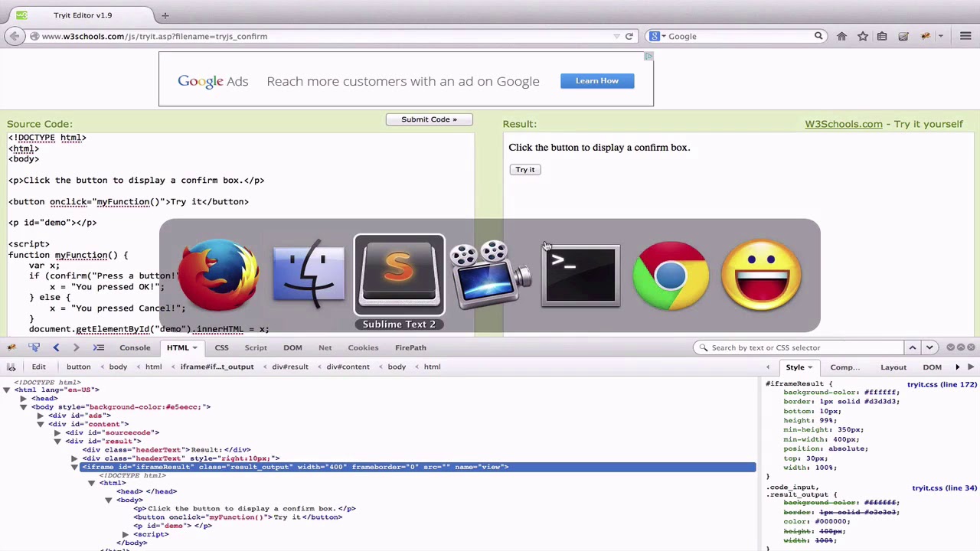Go to previous search result arrow

[913, 347]
